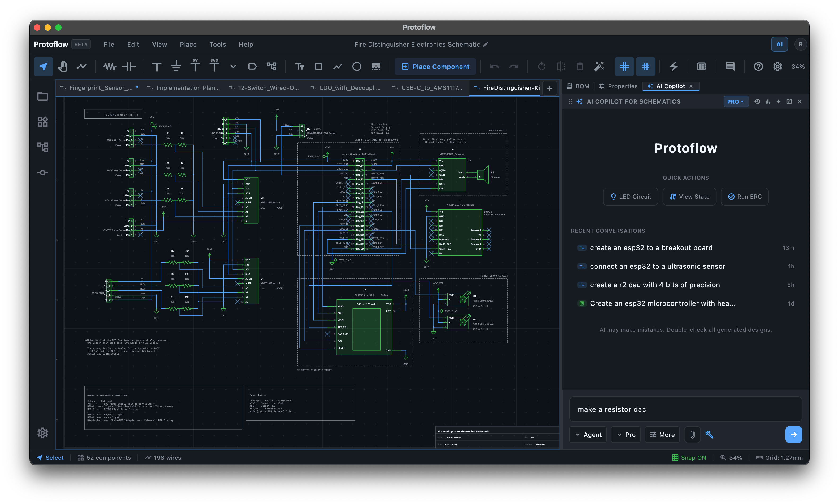Start the LED Circuit quick action
The height and width of the screenshot is (504, 839).
[x=631, y=197]
